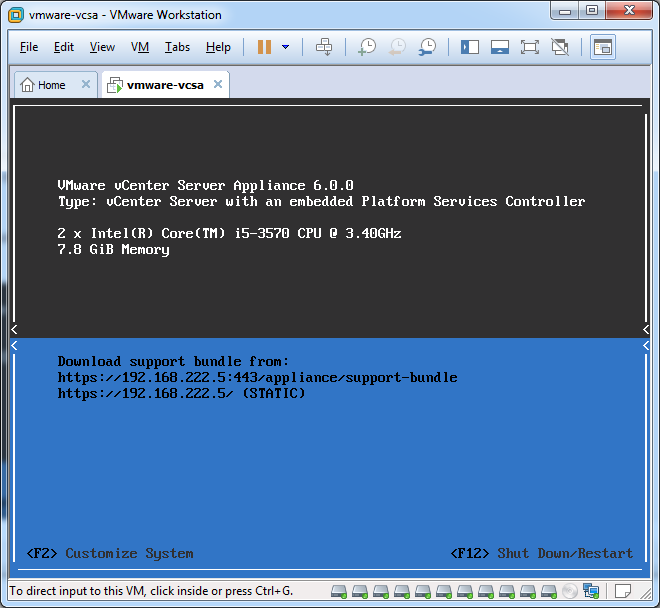Open the Tabs menu
The image size is (660, 608).
coord(177,47)
